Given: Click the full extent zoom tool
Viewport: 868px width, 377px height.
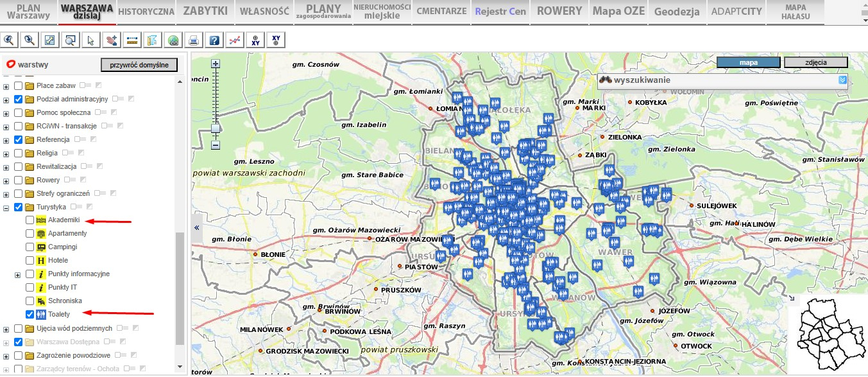Looking at the screenshot, I should point(49,40).
